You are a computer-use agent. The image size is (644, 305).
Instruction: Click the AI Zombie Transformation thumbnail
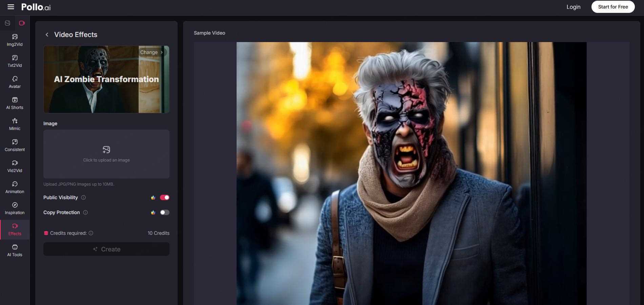point(106,79)
